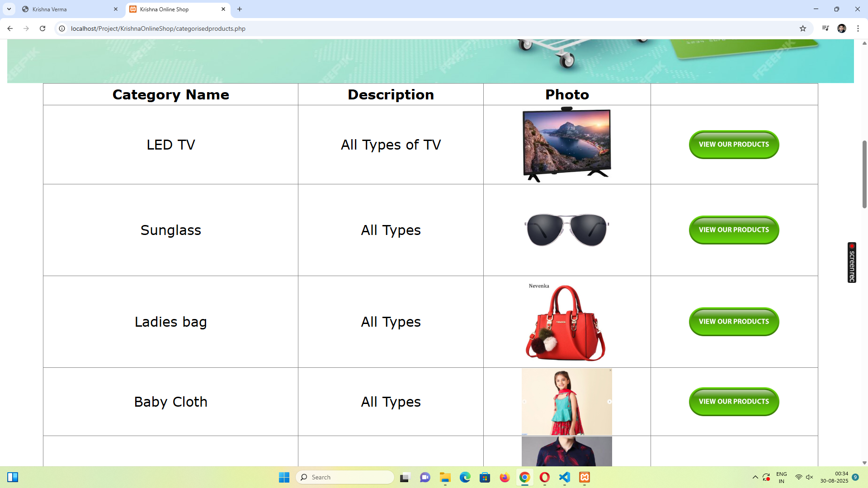Image resolution: width=868 pixels, height=488 pixels.
Task: Open a new browser tab
Action: tap(240, 9)
